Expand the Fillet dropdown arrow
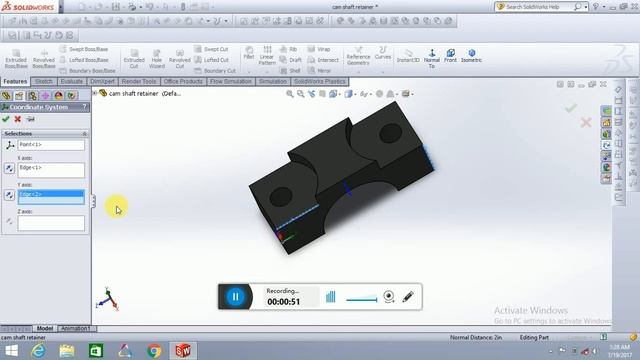 click(x=249, y=71)
